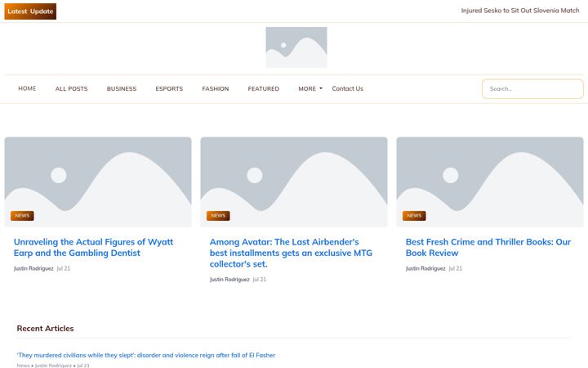Read Unraveling the Actual Figures of Wyatt Earp
Viewport: 588px width, 368px height.
coord(94,248)
